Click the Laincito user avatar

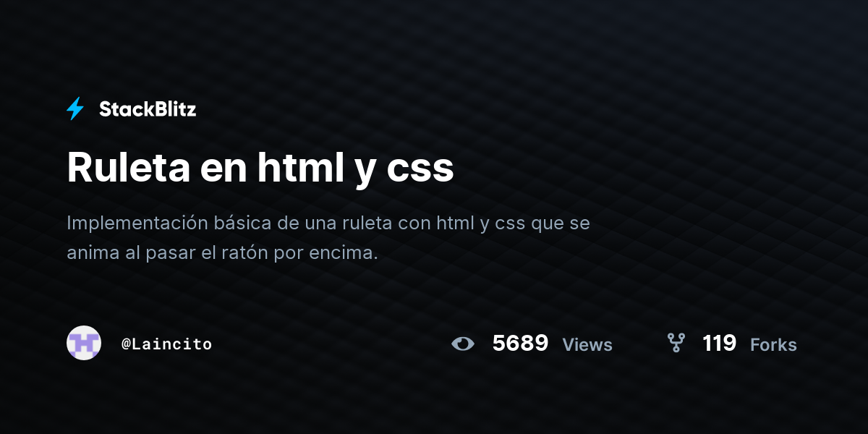tap(84, 343)
